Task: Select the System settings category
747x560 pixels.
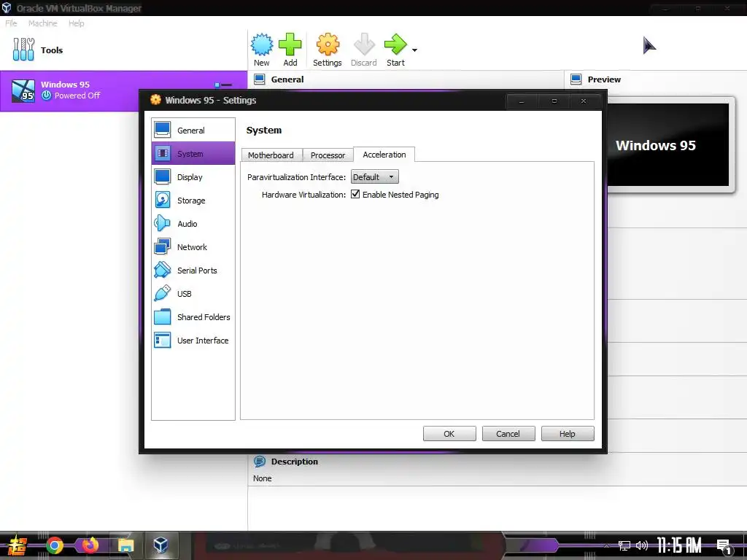Action: point(193,153)
